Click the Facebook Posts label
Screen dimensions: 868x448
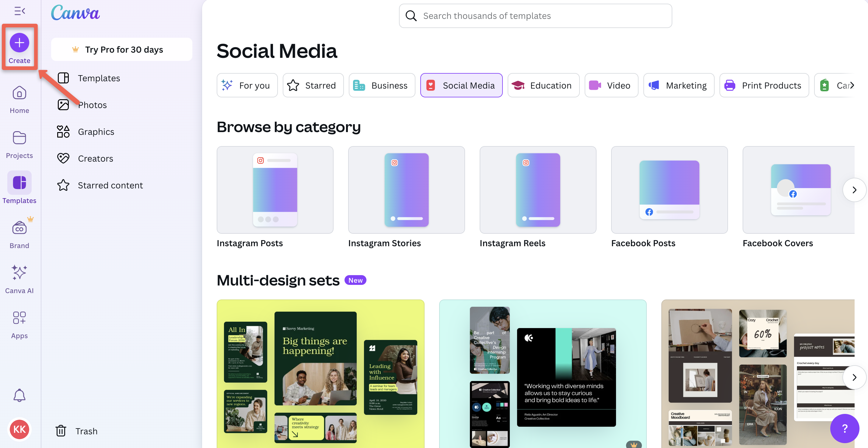click(643, 243)
